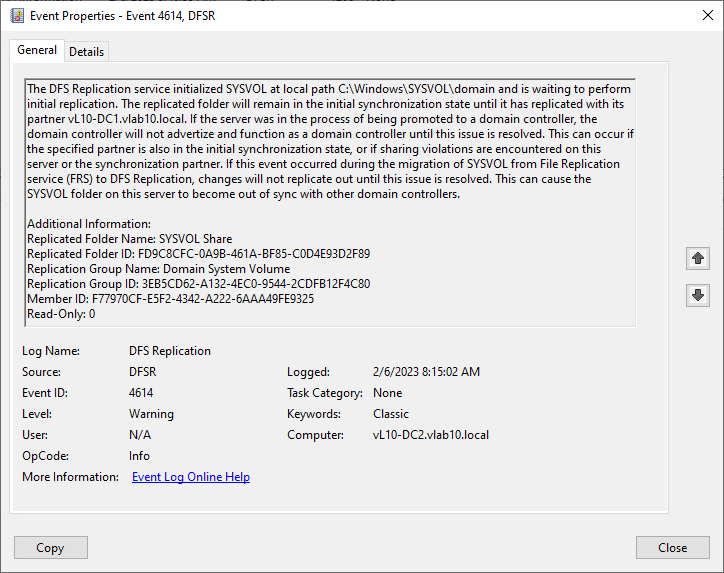Click the Task Category value None
724x573 pixels.
(x=387, y=393)
